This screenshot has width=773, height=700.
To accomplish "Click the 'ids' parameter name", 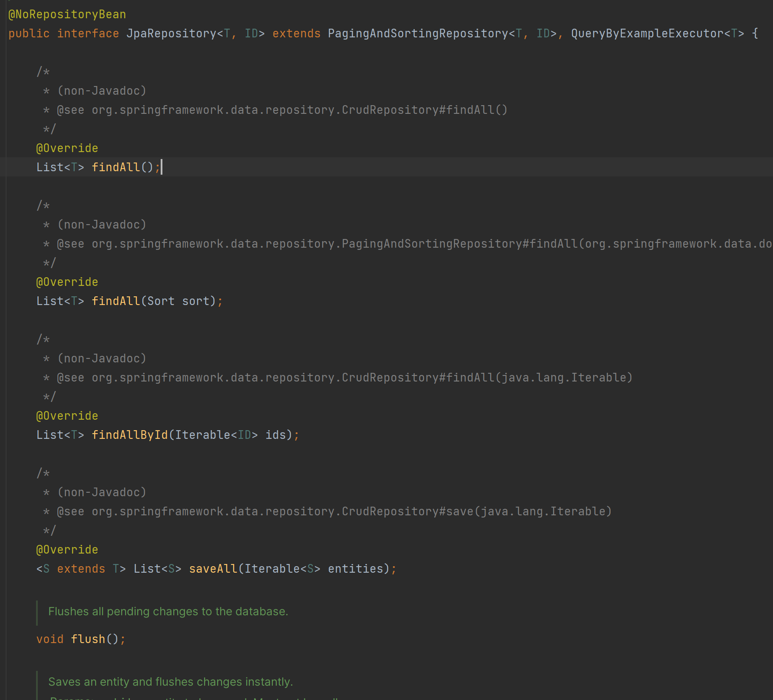I will pos(276,435).
